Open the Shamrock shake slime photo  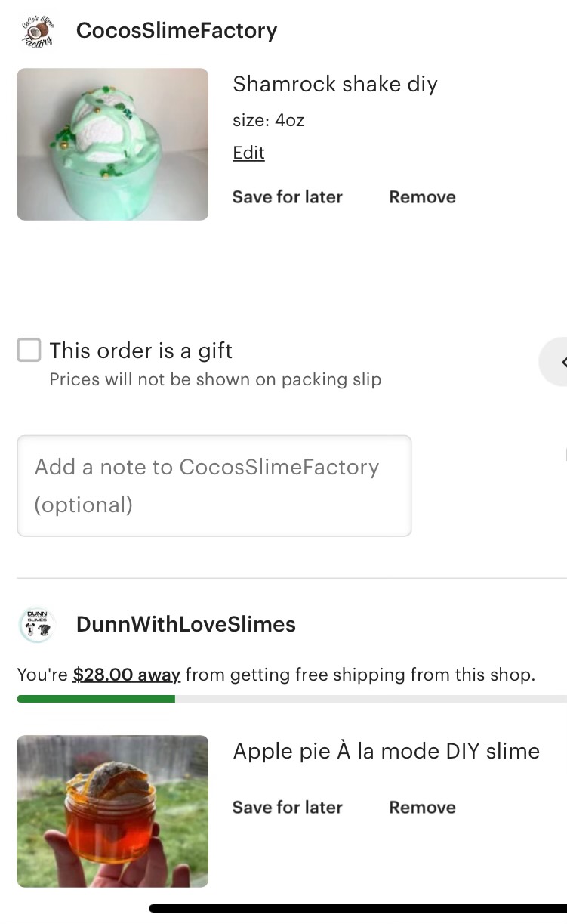[112, 144]
